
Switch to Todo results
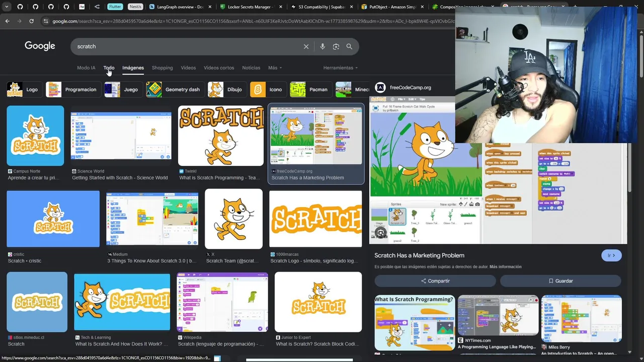[x=109, y=68]
